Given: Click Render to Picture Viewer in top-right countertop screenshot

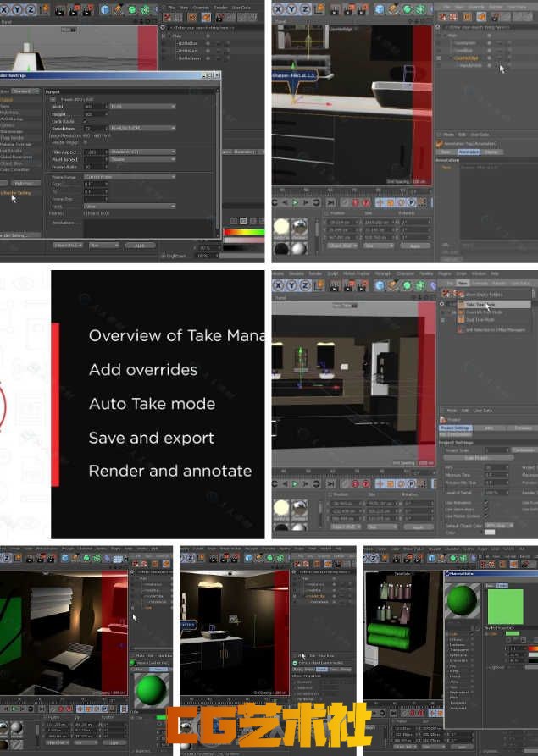Looking at the screenshot, I should [x=349, y=9].
